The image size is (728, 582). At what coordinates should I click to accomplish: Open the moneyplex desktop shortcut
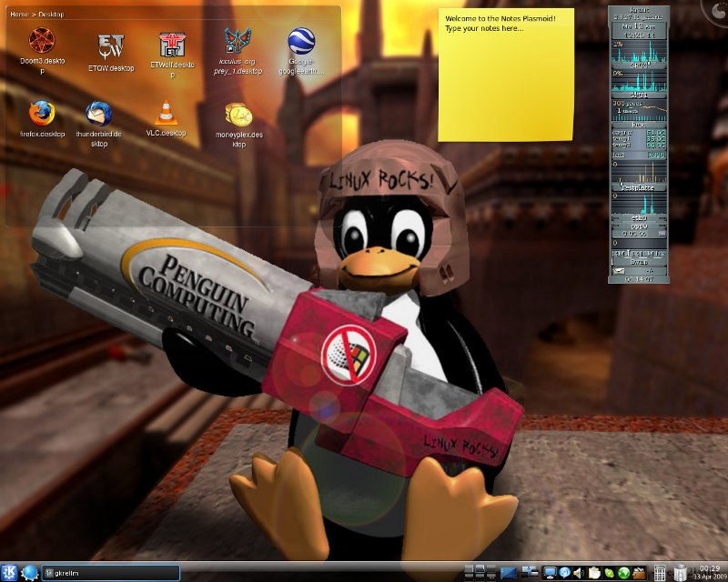[x=238, y=115]
